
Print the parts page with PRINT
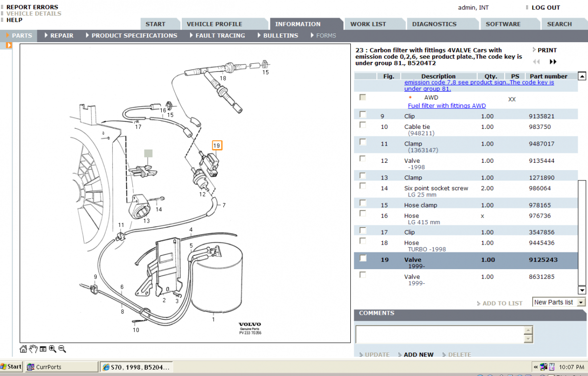click(547, 50)
